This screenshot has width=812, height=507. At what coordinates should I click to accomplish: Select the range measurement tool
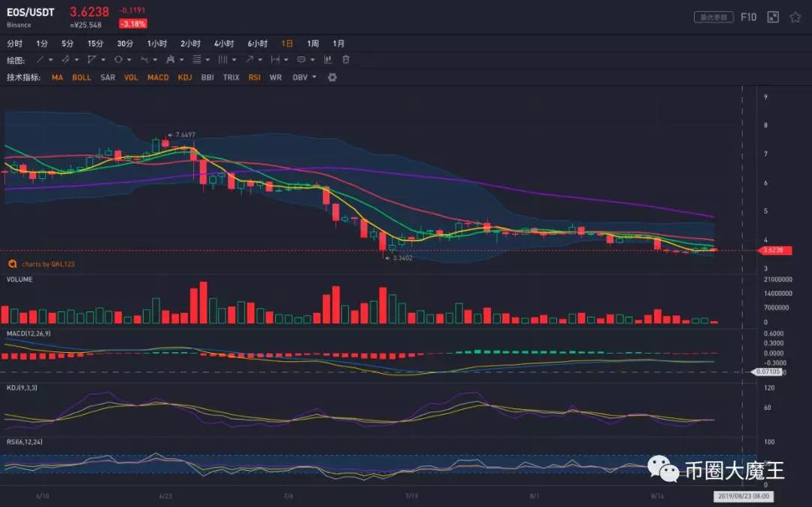pyautogui.click(x=275, y=60)
